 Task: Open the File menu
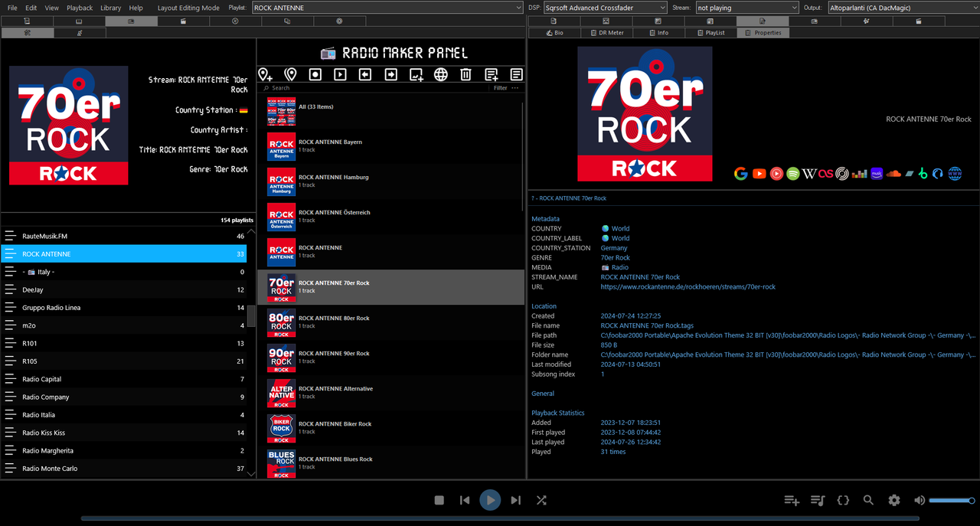click(12, 8)
